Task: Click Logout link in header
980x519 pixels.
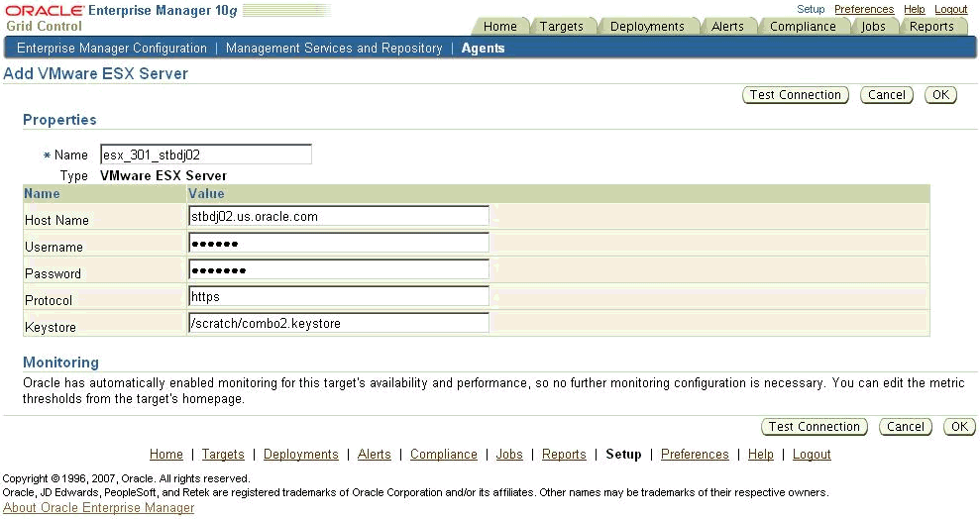Action: pyautogui.click(x=950, y=9)
